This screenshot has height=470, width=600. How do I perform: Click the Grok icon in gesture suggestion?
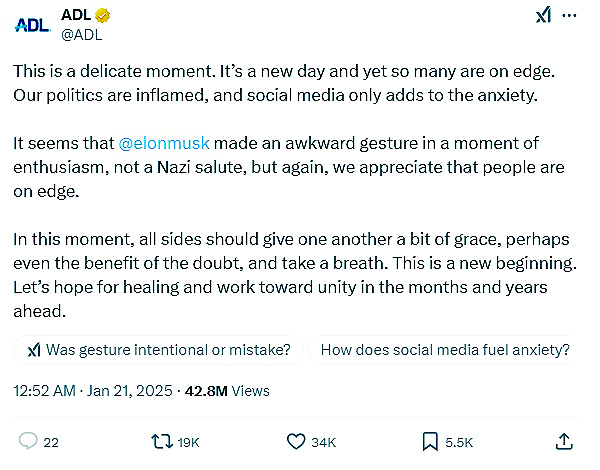(33, 350)
